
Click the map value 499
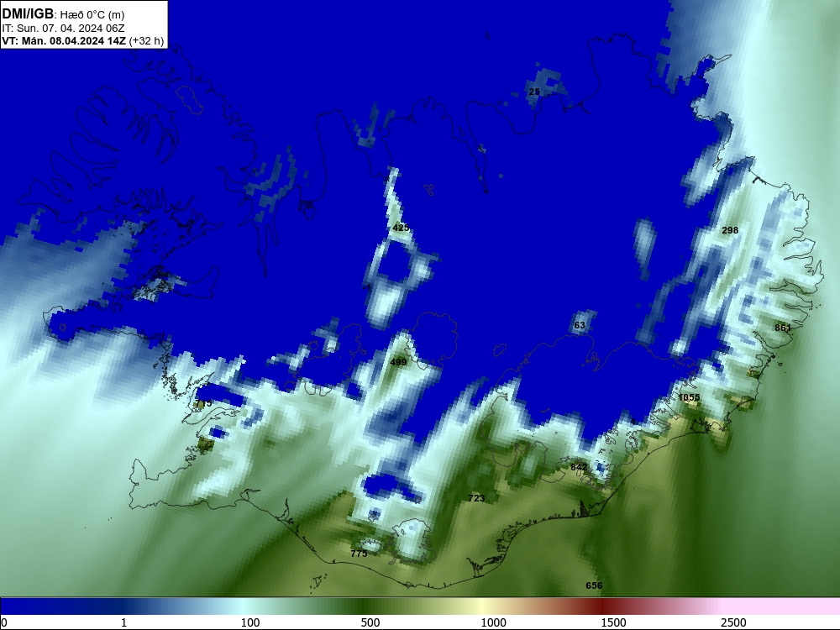click(398, 362)
